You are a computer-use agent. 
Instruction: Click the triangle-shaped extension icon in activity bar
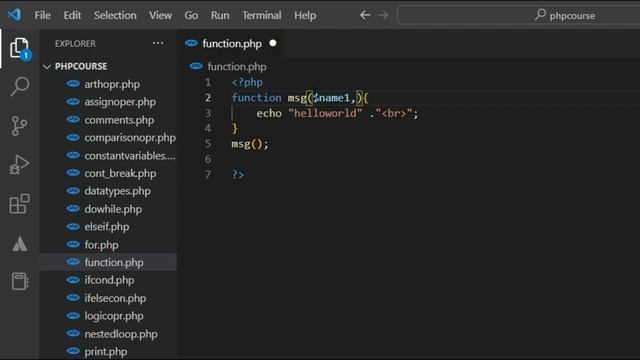pyautogui.click(x=19, y=244)
